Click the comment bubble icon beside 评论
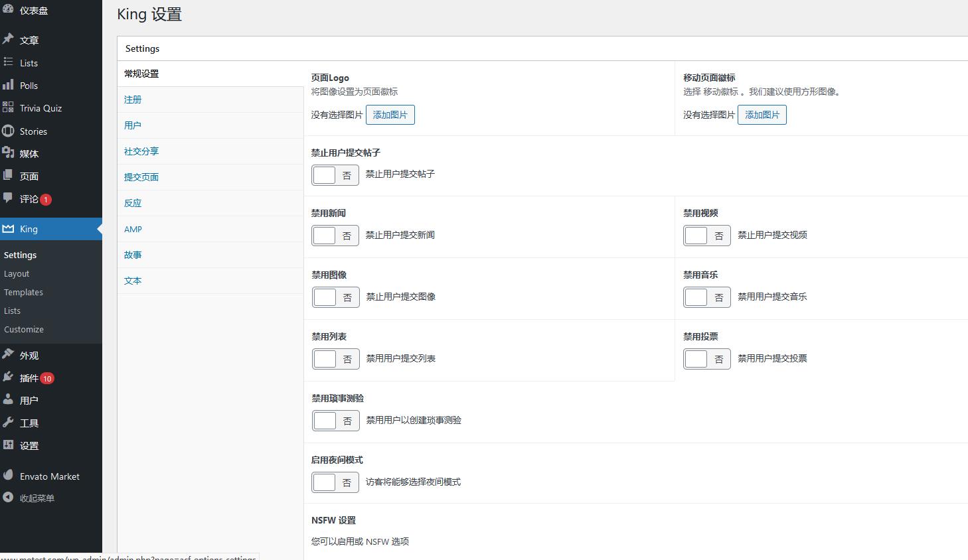The image size is (968, 560). pos(8,198)
